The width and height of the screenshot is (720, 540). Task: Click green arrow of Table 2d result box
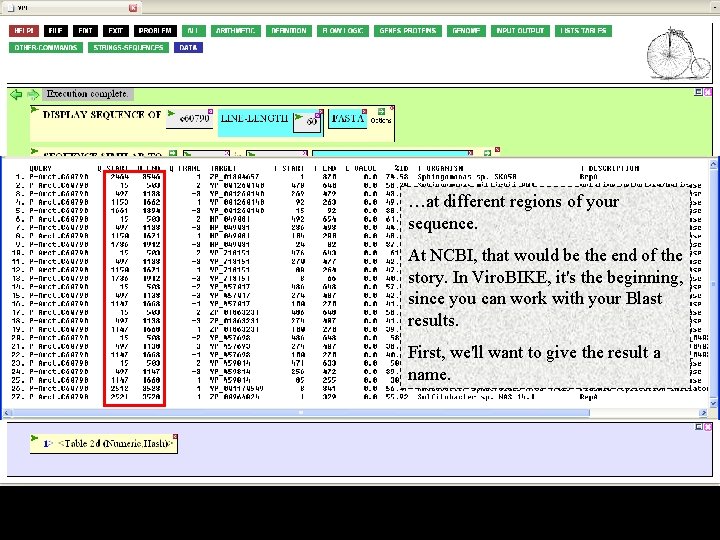tap(34, 438)
